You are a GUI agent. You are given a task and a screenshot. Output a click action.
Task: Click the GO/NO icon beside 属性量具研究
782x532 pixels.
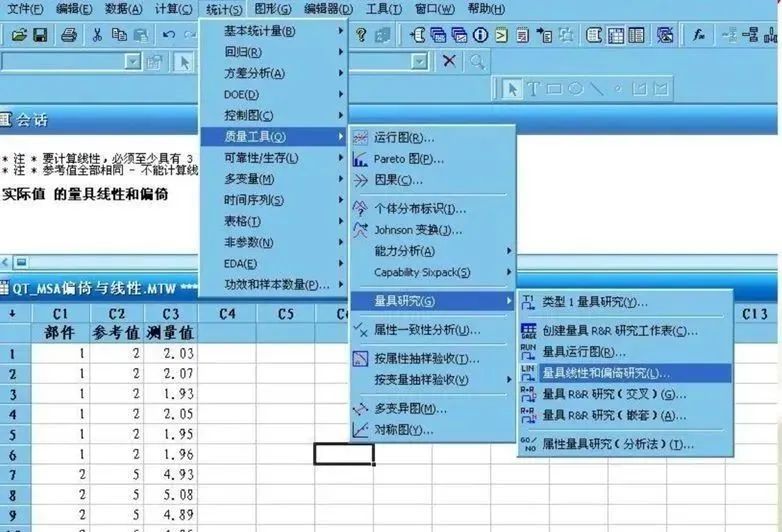[528, 444]
